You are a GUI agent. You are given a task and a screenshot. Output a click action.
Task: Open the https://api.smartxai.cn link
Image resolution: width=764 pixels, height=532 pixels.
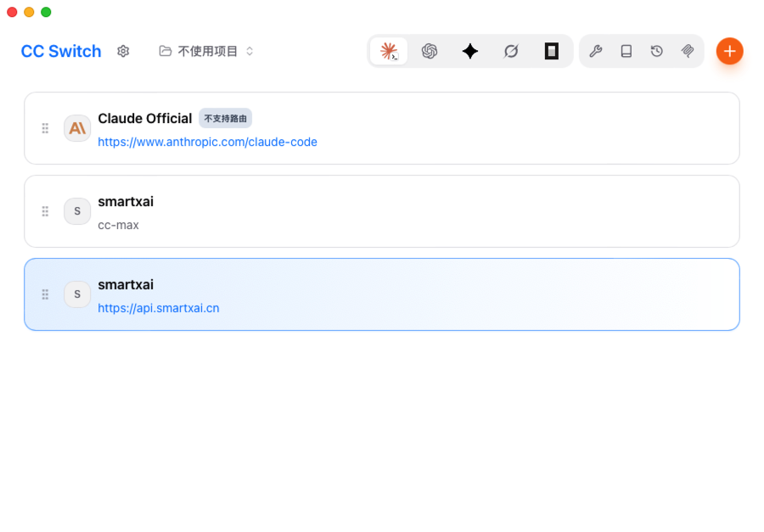point(159,308)
